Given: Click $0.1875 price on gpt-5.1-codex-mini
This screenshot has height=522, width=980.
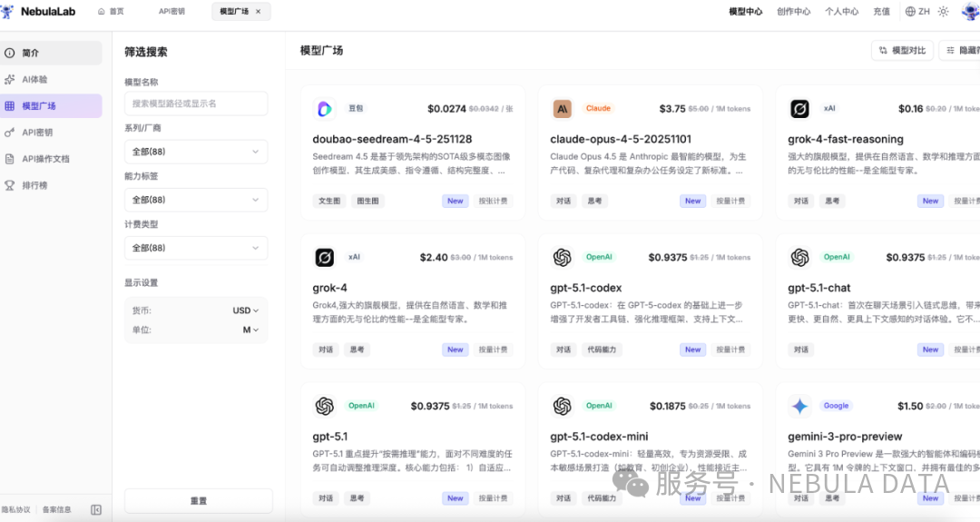Looking at the screenshot, I should pyautogui.click(x=668, y=407).
